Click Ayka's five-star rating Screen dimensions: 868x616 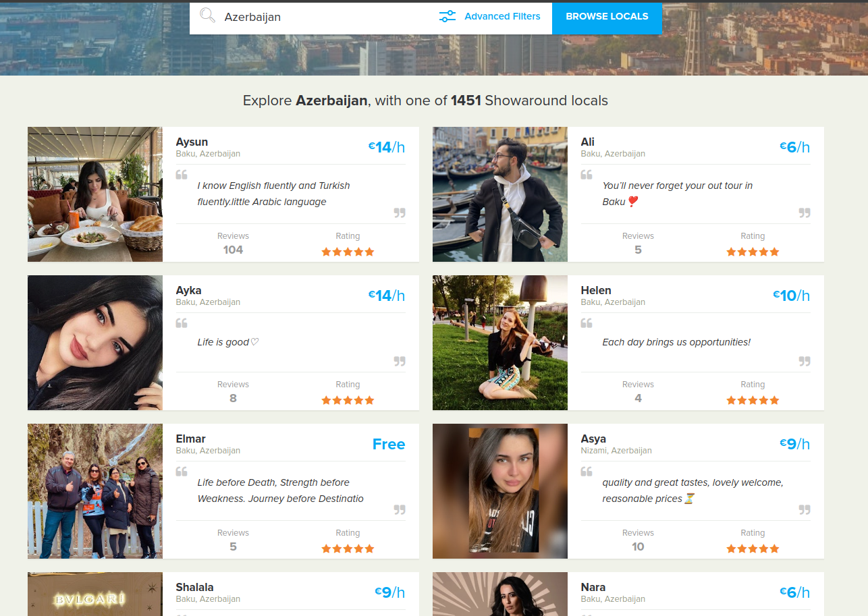348,400
